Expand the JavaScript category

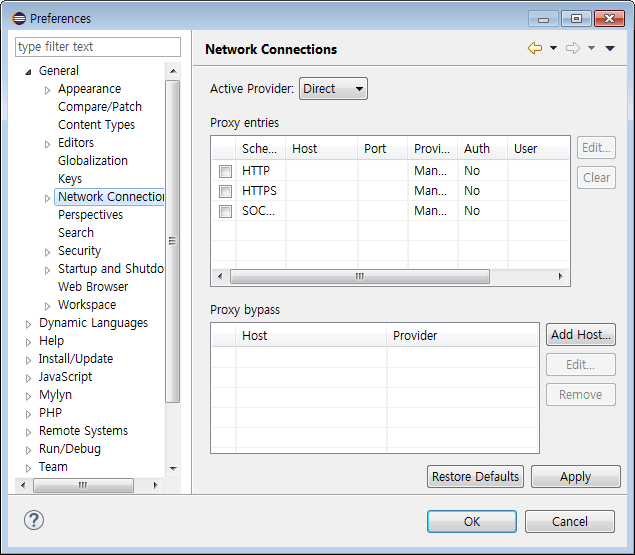28,378
